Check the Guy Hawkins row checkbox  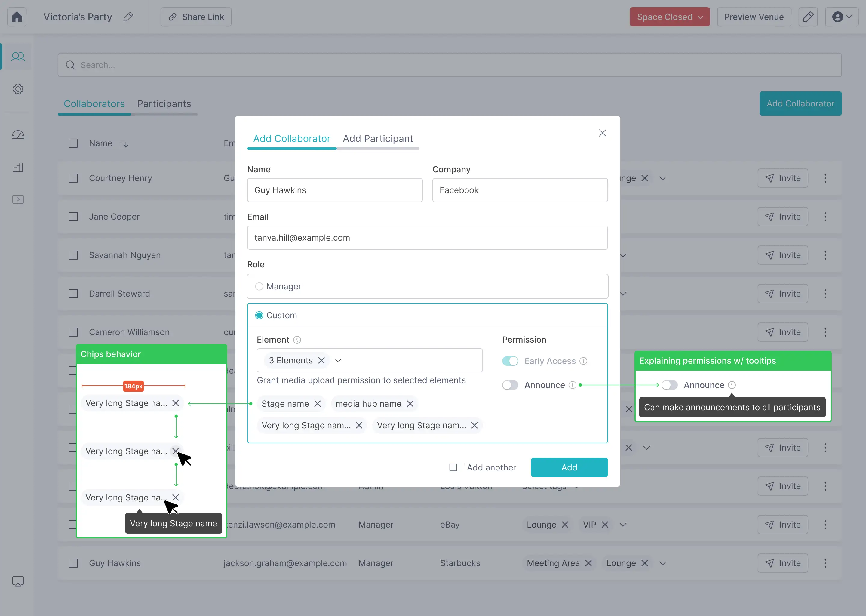click(73, 563)
